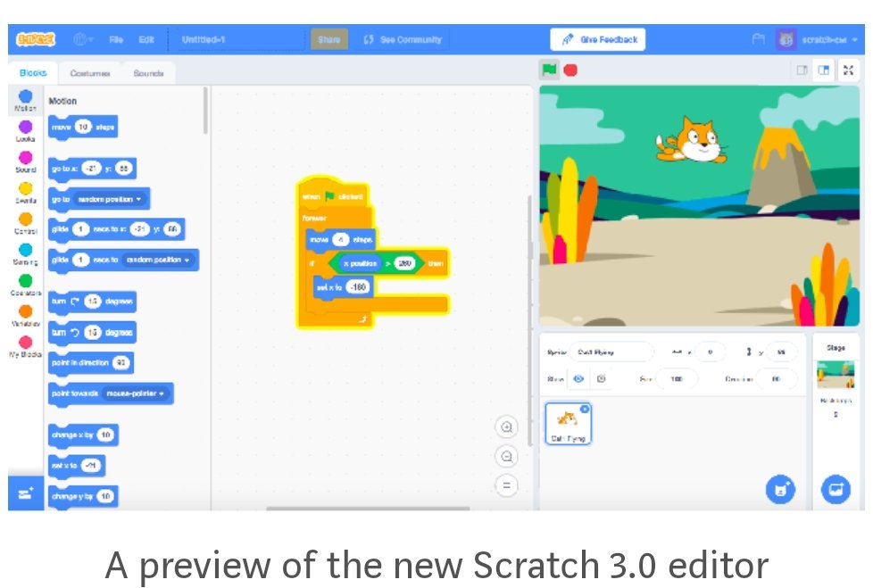Click the point in direction 90 block

tap(91, 362)
